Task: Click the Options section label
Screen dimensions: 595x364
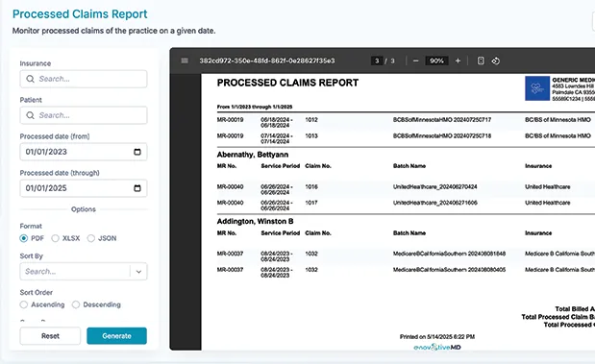Action: coord(84,209)
